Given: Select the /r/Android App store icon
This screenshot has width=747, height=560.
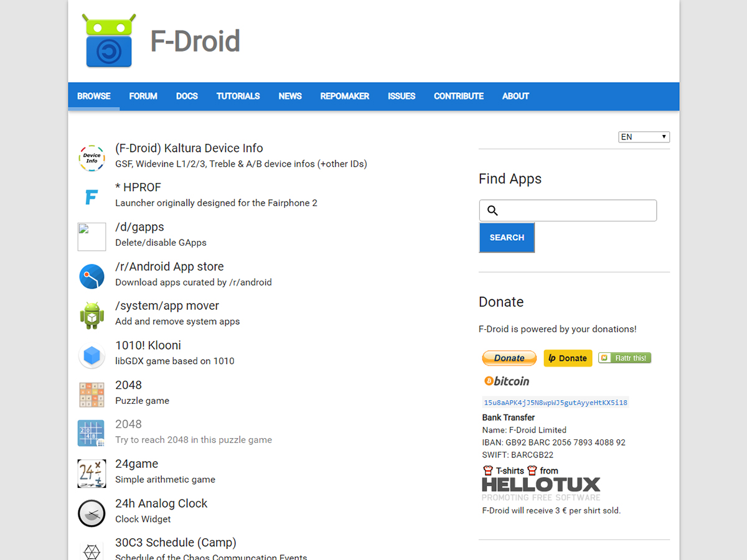Looking at the screenshot, I should pyautogui.click(x=92, y=276).
